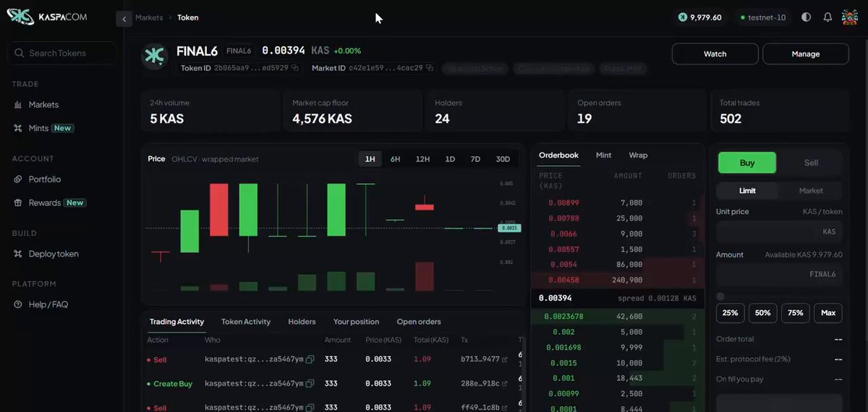
Task: Set amount to Max
Action: (x=828, y=313)
